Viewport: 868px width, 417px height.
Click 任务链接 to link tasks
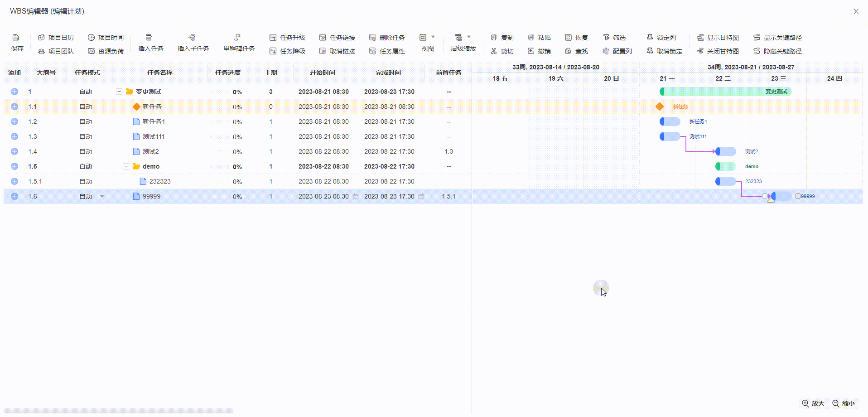337,38
